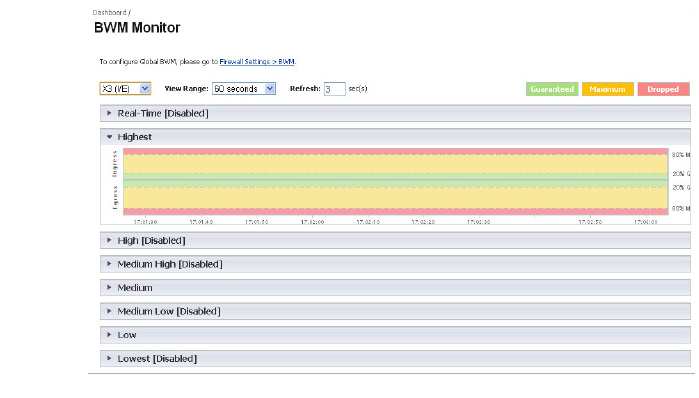The image size is (699, 398).
Task: Click the orange Maximum legend button
Action: [x=608, y=89]
